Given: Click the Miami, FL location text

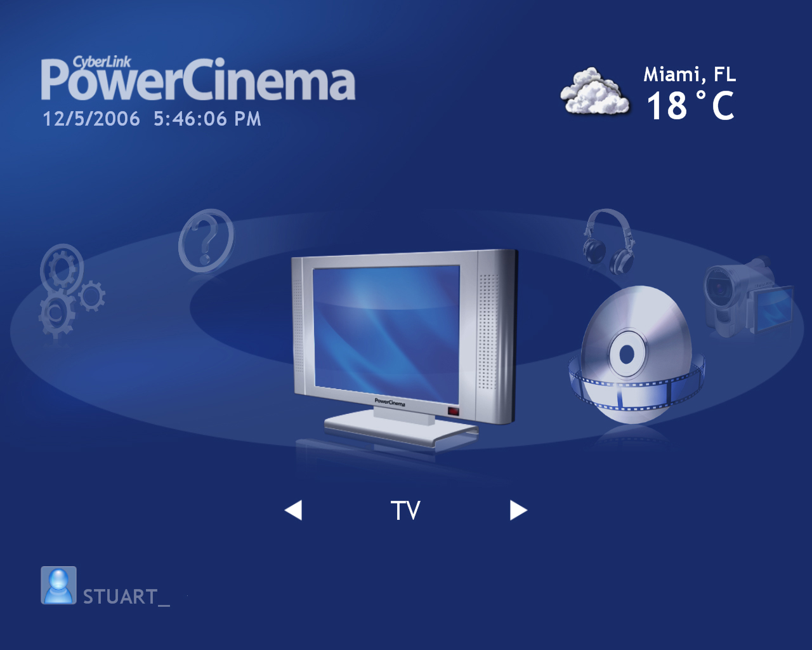Looking at the screenshot, I should (690, 75).
